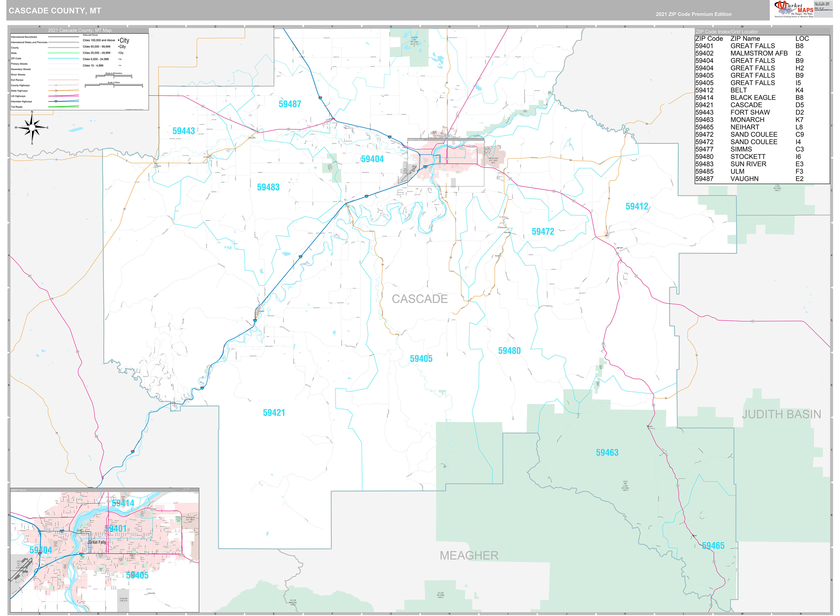The height and width of the screenshot is (616, 840).
Task: Click the 59465 ZIP label on the map
Action: [x=713, y=546]
